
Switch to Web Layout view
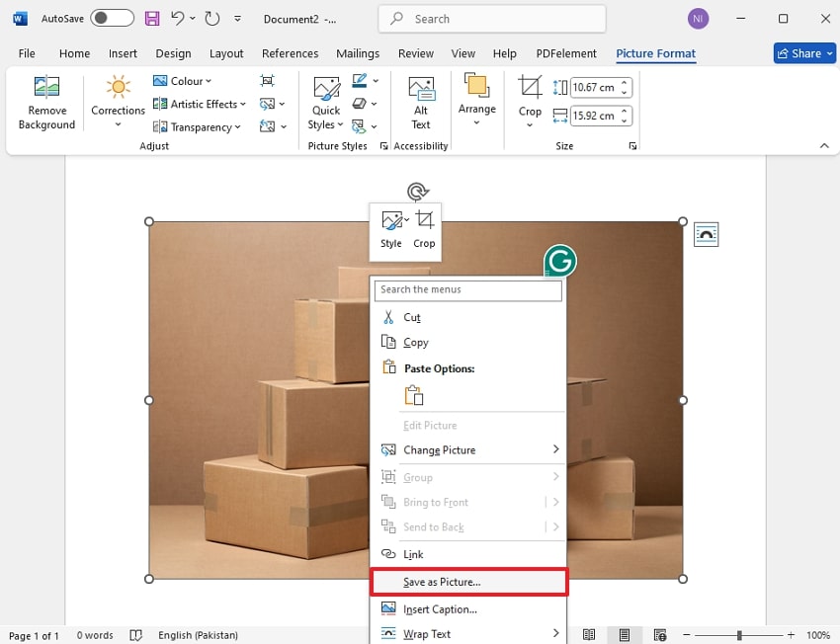660,635
